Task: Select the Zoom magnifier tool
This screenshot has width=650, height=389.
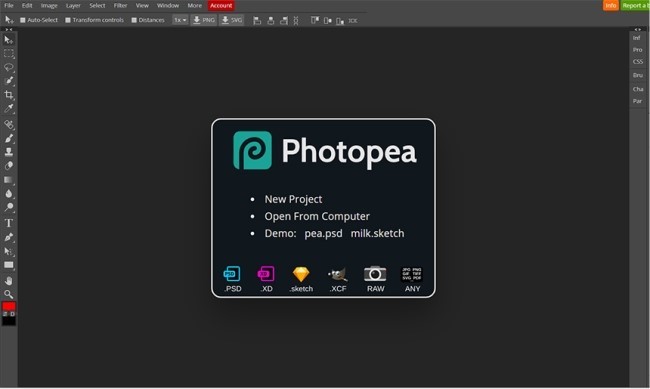Action: click(x=8, y=294)
